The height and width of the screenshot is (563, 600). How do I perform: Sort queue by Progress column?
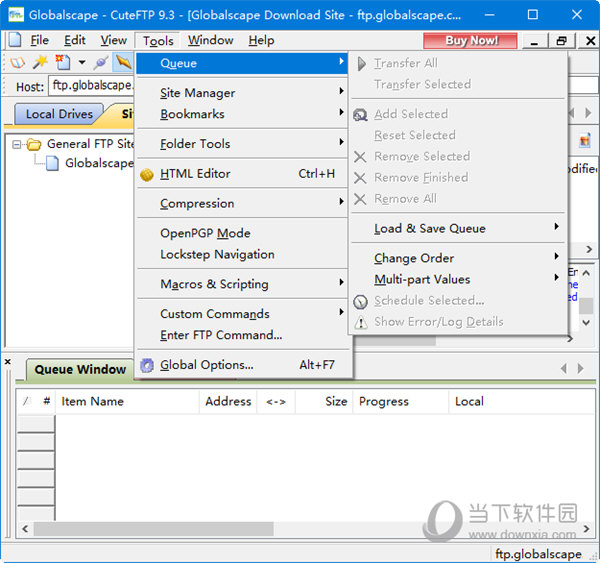click(x=401, y=401)
